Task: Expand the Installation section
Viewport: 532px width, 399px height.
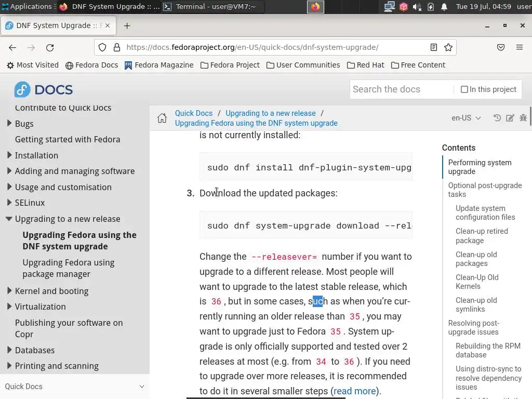Action: (x=9, y=155)
